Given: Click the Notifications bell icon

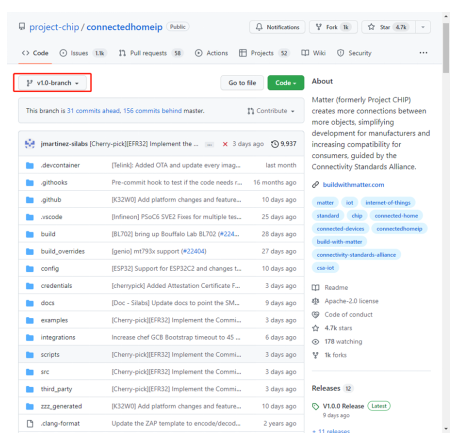Looking at the screenshot, I should (x=259, y=27).
